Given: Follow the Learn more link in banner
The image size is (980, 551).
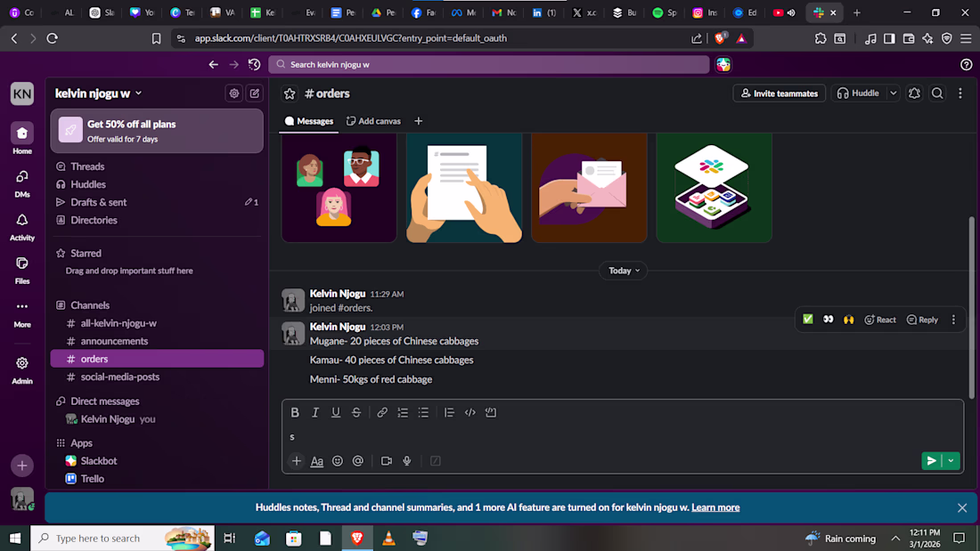Looking at the screenshot, I should point(715,507).
